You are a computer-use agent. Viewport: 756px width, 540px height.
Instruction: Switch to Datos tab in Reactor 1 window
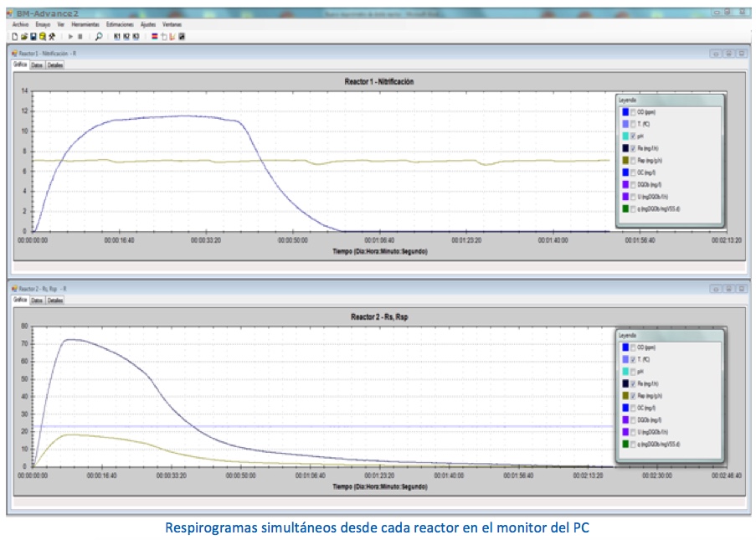[37, 65]
